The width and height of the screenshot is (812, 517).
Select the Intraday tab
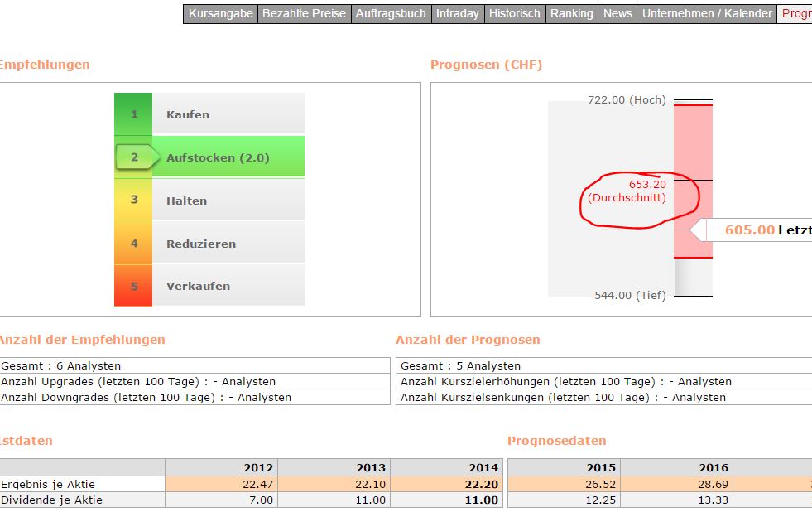pyautogui.click(x=457, y=14)
